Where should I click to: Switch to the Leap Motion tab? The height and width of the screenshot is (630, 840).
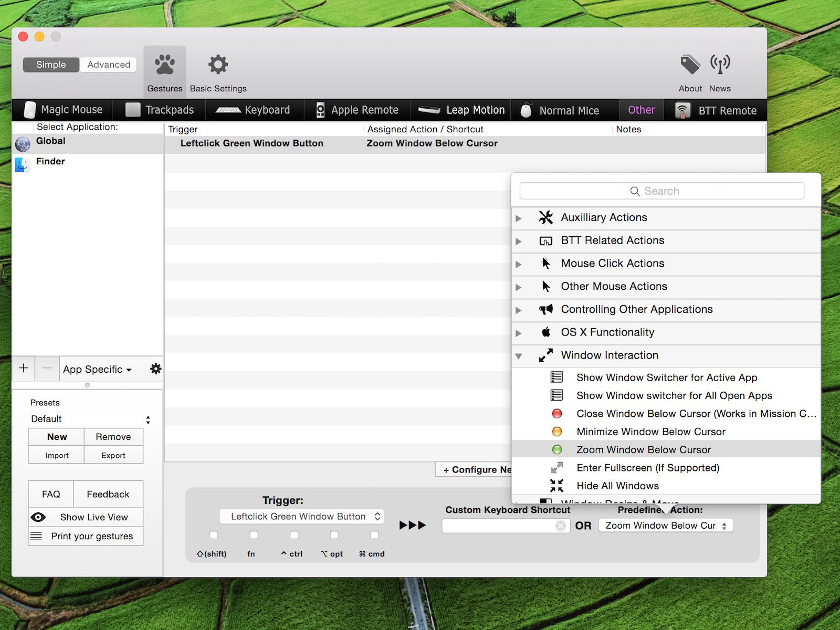(x=461, y=110)
